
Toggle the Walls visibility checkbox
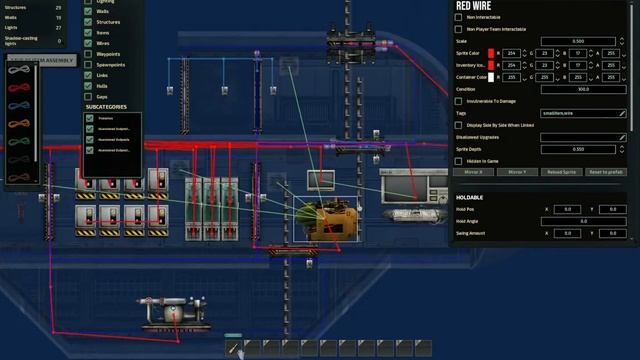(88, 11)
